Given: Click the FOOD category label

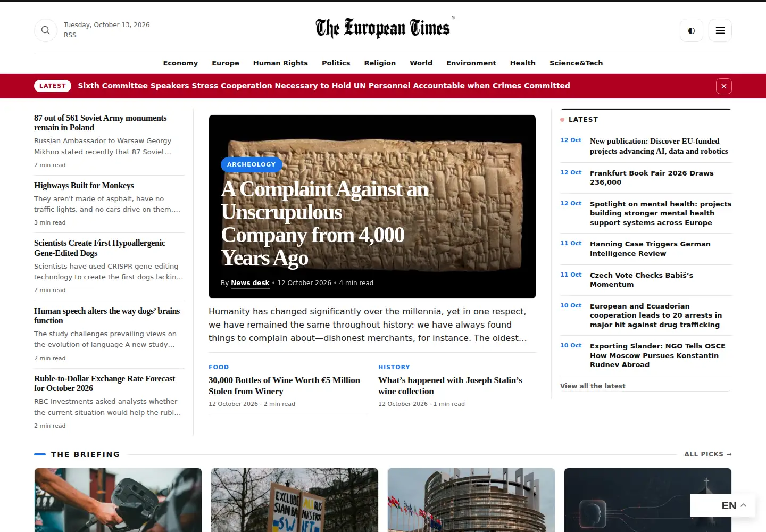Looking at the screenshot, I should coord(219,367).
